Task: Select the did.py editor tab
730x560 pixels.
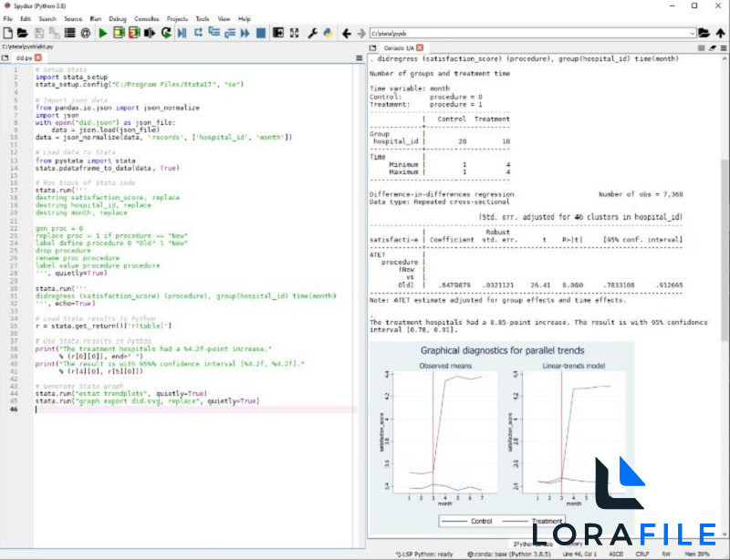Action: [24, 57]
